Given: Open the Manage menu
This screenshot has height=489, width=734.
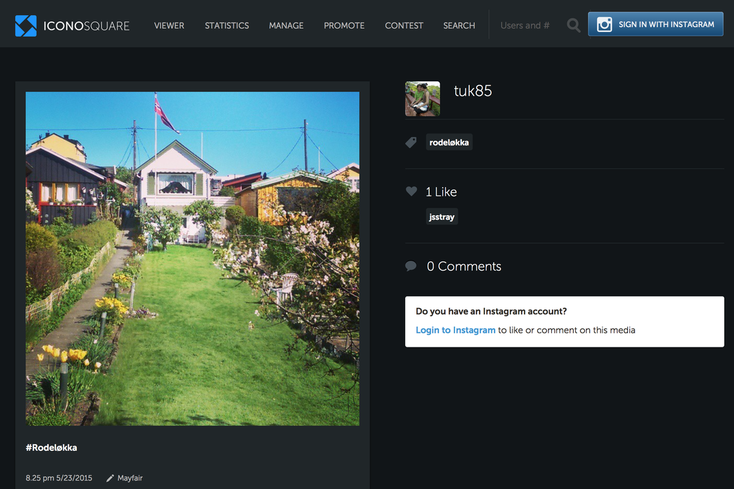Looking at the screenshot, I should click(x=286, y=26).
